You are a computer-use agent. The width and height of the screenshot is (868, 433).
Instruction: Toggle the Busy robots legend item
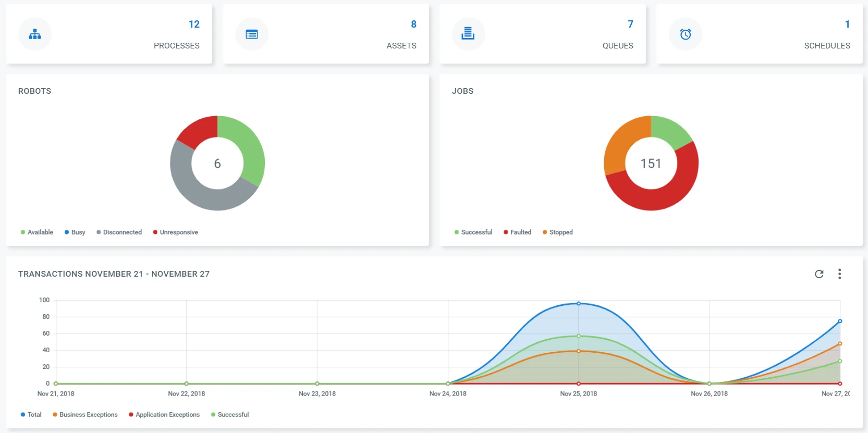pos(75,232)
